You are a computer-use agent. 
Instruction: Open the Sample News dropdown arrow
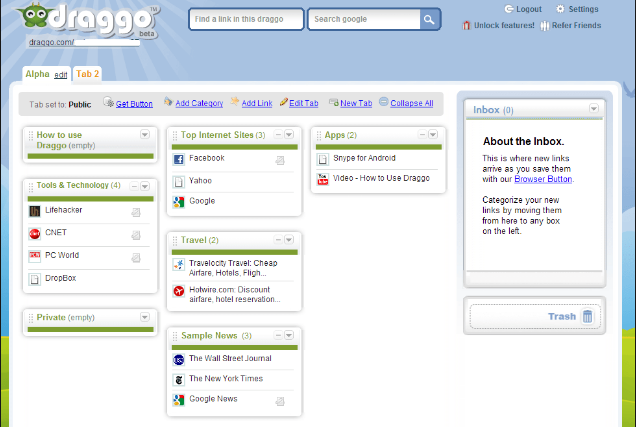click(289, 335)
